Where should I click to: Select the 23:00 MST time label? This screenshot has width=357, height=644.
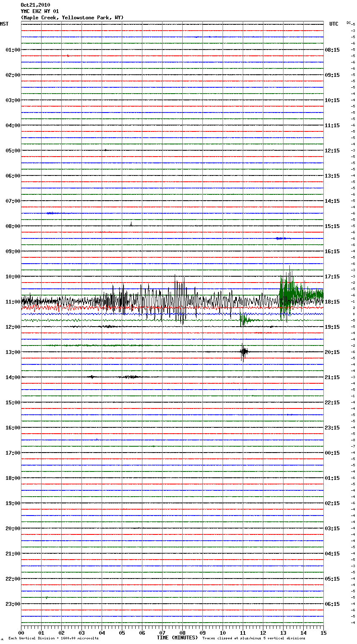click(x=13, y=604)
